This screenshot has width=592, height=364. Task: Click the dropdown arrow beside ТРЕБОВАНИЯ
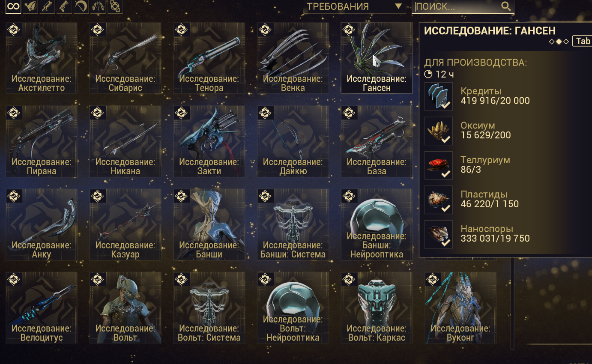pos(398,6)
